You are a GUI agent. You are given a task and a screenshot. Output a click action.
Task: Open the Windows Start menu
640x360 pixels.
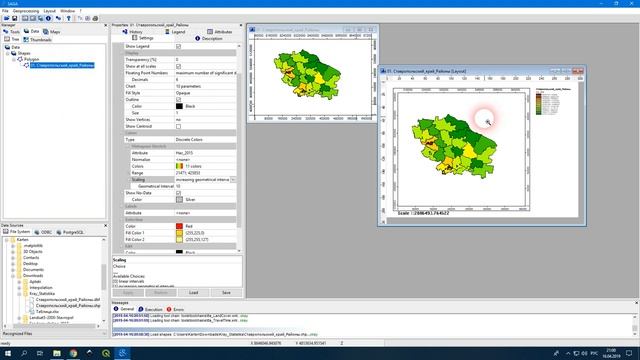[x=8, y=353]
